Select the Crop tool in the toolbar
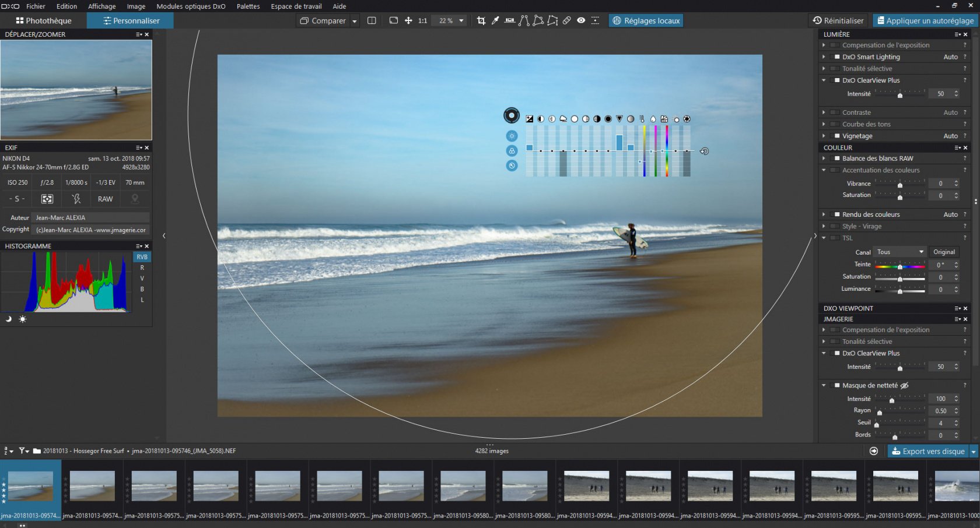Screen dimensions: 980x528 click(x=482, y=20)
